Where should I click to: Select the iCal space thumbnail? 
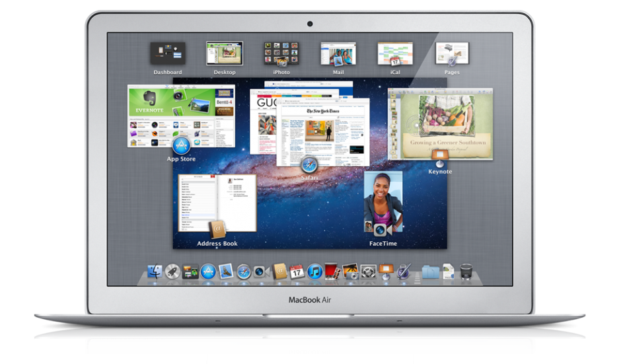pos(395,53)
